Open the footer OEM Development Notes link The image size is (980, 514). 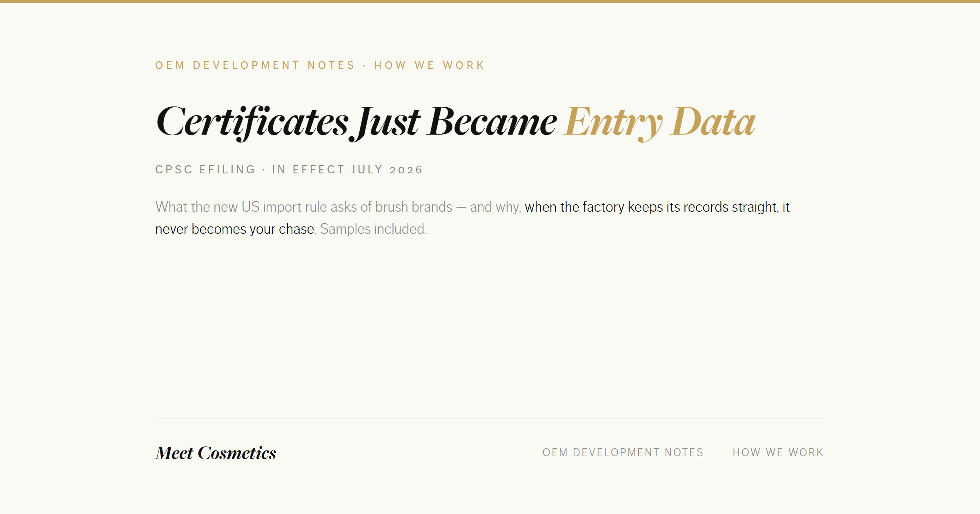point(623,452)
